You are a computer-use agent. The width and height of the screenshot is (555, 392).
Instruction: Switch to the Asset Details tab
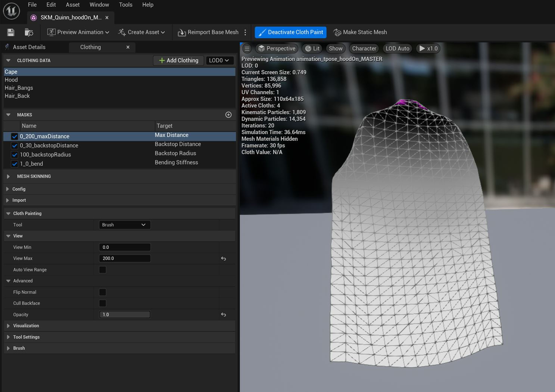point(29,47)
